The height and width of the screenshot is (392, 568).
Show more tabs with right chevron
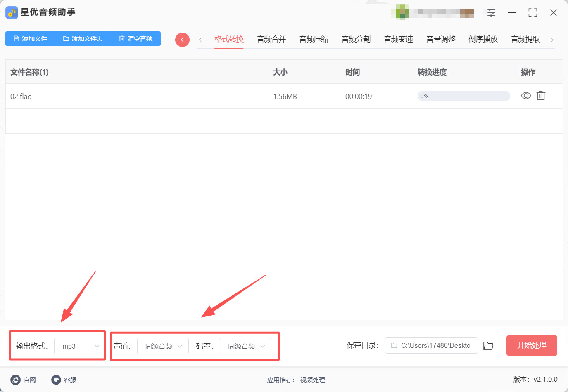click(x=552, y=40)
